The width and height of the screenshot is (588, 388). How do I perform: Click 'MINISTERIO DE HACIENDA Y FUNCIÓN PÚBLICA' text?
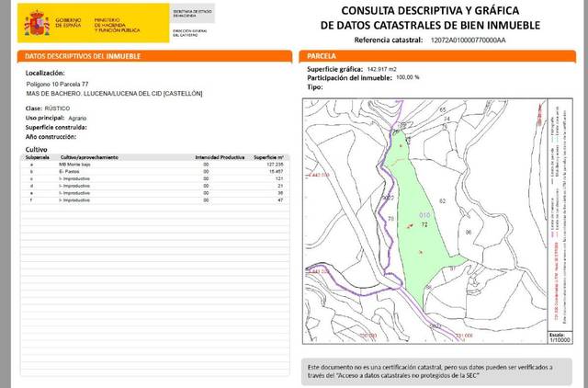117,25
